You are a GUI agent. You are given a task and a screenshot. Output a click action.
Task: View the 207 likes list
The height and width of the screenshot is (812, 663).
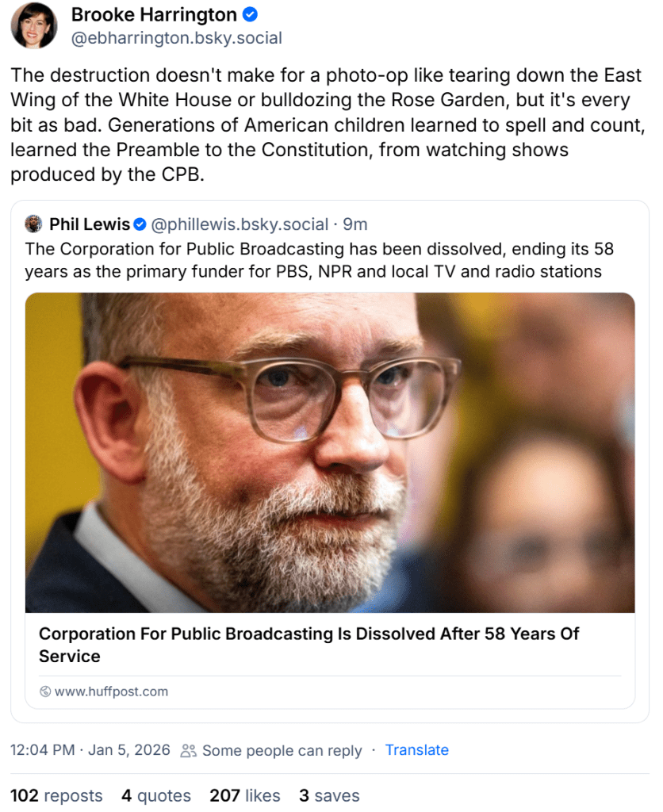pos(245,795)
